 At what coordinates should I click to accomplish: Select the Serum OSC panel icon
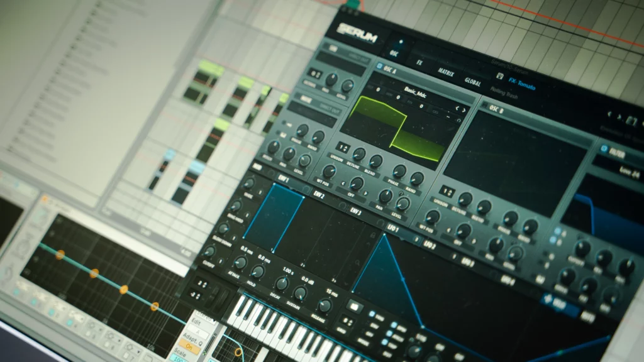tap(394, 52)
